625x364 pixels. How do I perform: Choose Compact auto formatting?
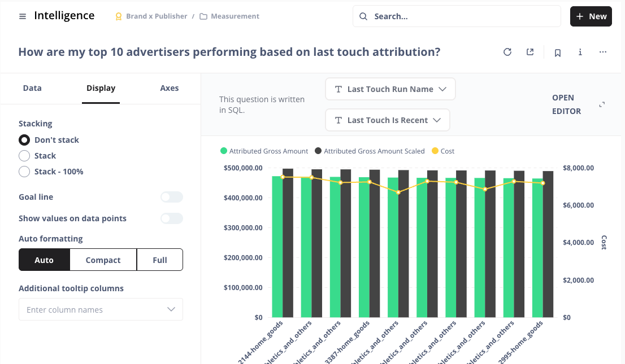coord(103,260)
